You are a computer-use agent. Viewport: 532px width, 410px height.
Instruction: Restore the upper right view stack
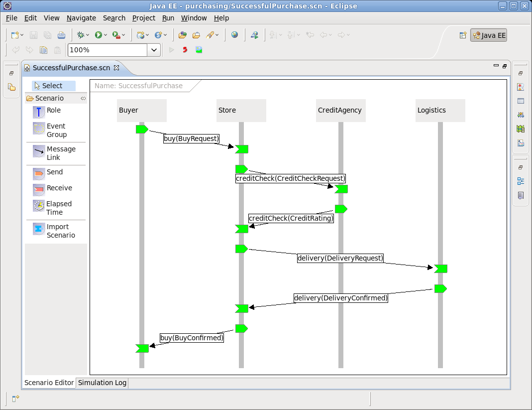point(521,73)
